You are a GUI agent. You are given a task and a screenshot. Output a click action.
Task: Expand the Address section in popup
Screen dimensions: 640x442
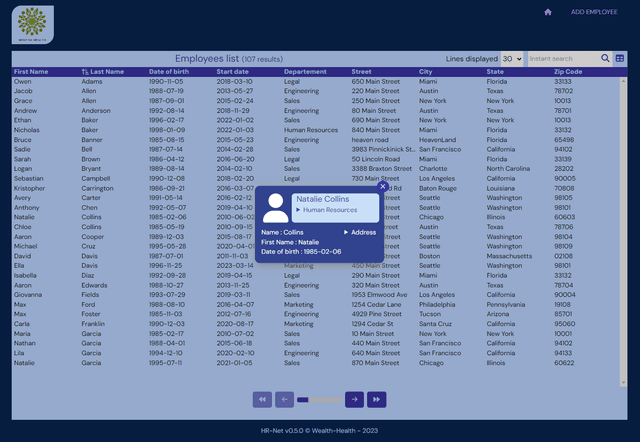click(x=360, y=232)
